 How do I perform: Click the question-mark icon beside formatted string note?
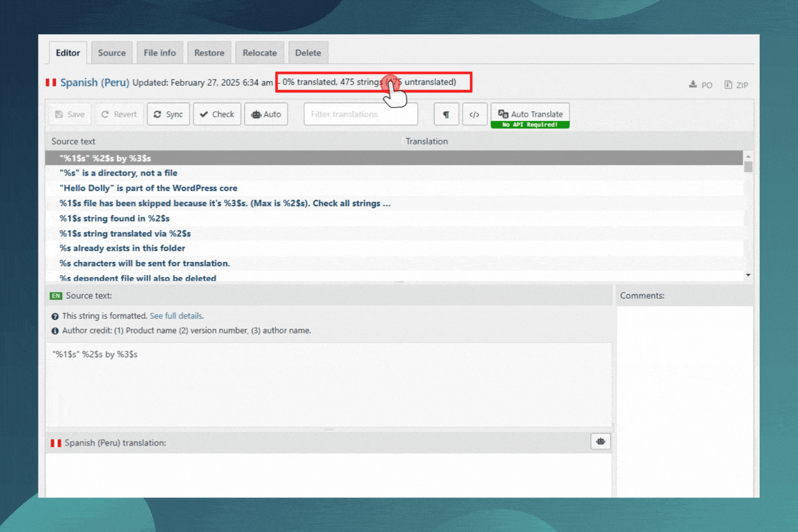(55, 316)
